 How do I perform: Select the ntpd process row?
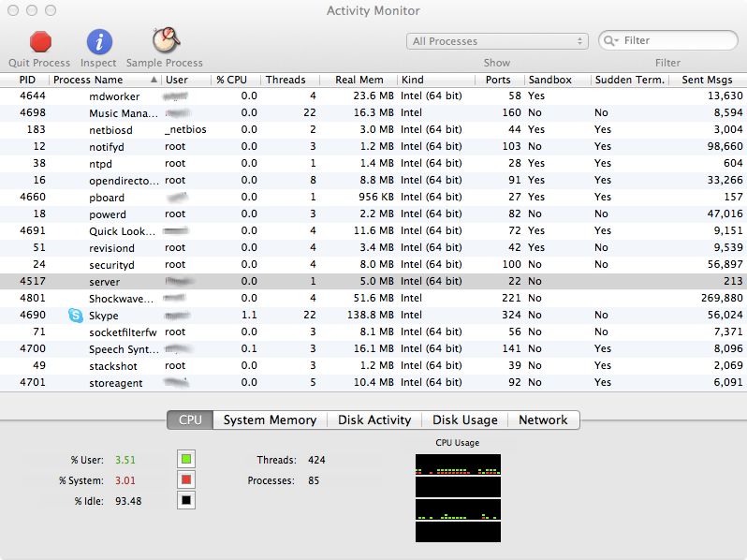click(373, 164)
